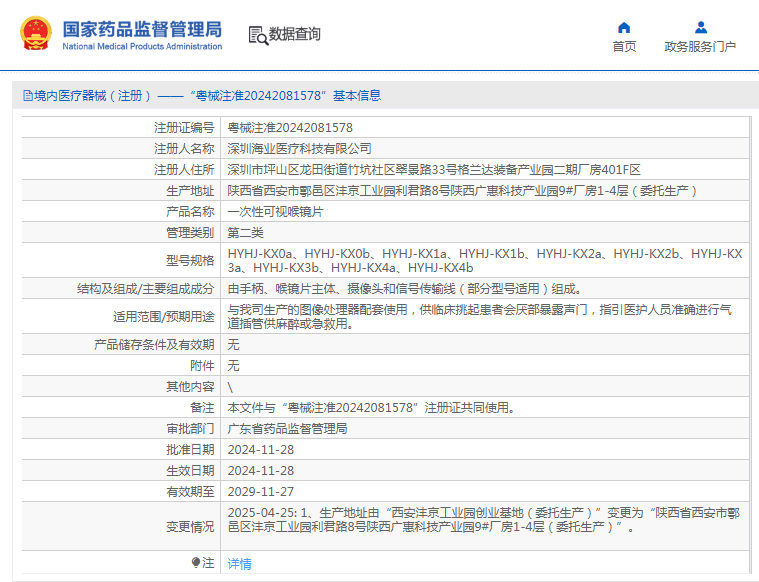Click 无 value in 附件 row

tap(233, 366)
